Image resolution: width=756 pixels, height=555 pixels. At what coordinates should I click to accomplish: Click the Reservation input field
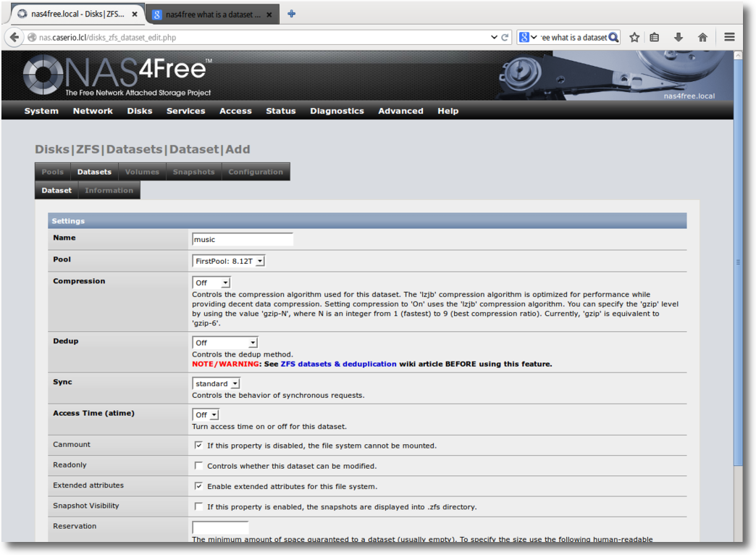[220, 527]
